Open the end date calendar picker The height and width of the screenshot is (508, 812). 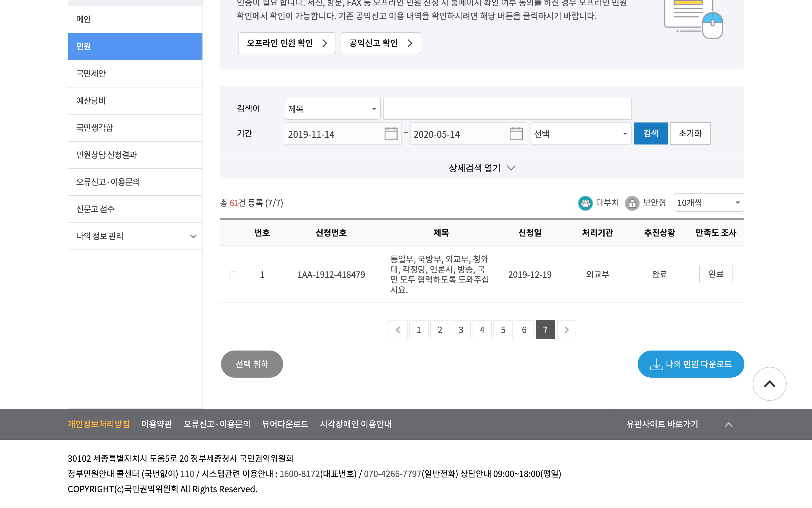(x=516, y=133)
